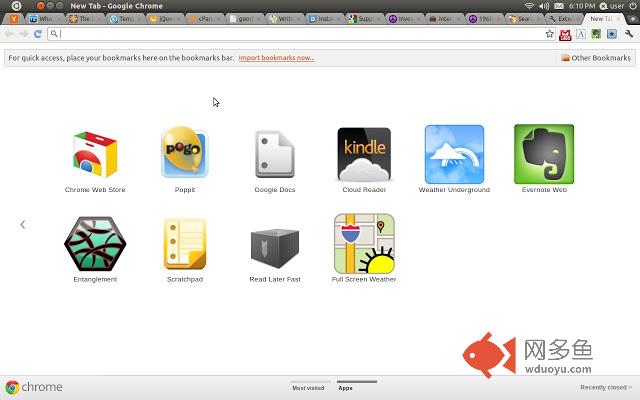The width and height of the screenshot is (640, 400).
Task: Open Ubuntu volume indicator
Action: click(544, 6)
